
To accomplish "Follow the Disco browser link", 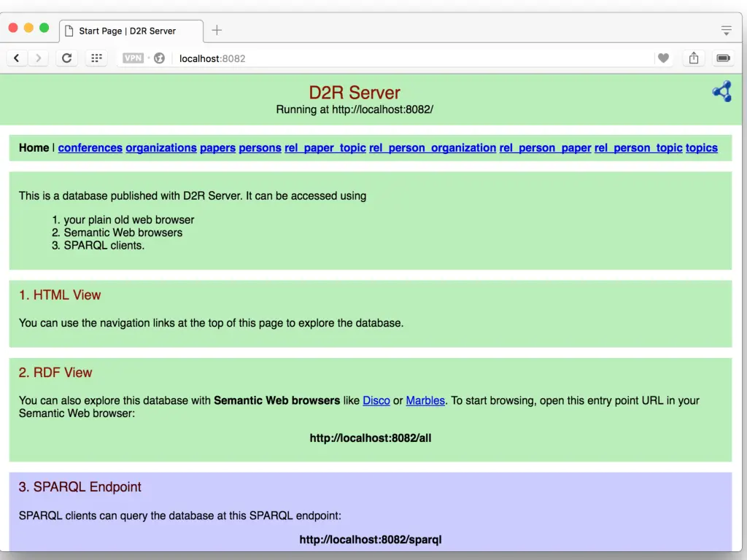I will (376, 400).
